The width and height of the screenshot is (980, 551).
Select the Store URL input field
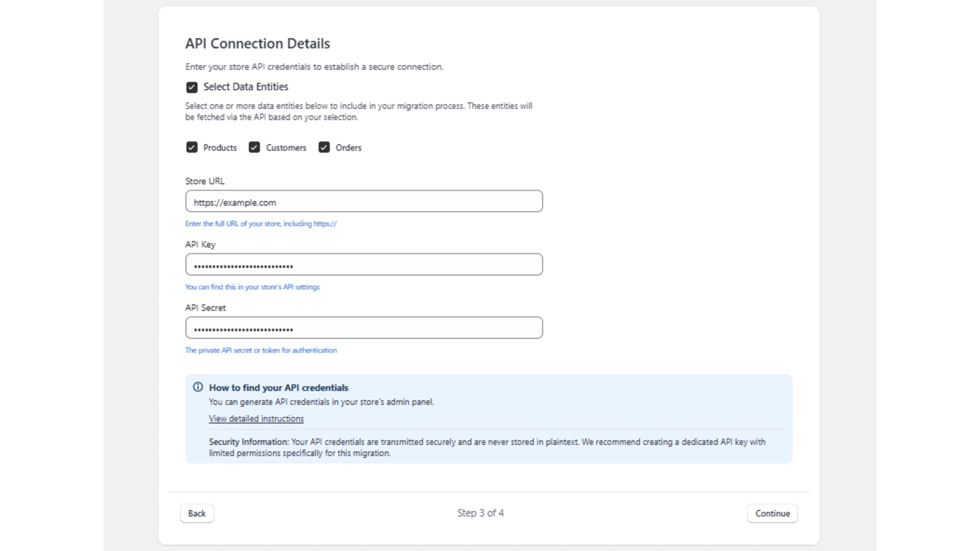pos(364,201)
